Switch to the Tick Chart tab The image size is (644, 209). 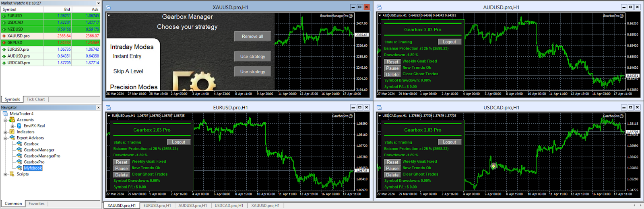tap(35, 99)
